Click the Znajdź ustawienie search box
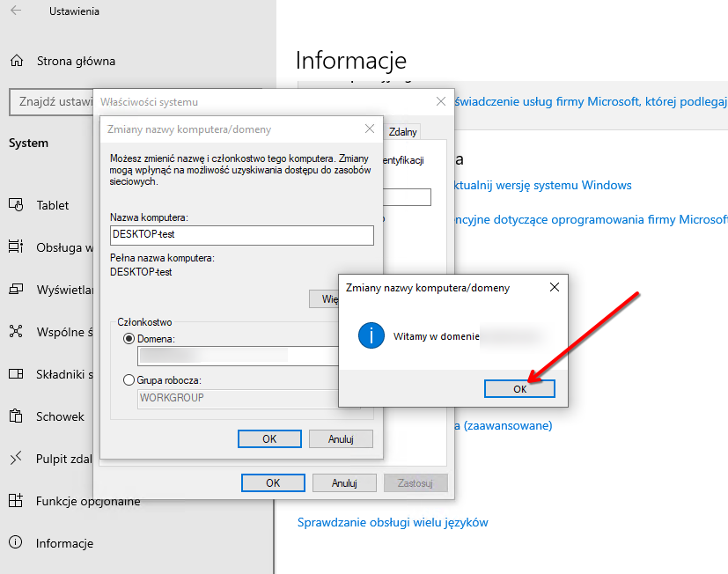 [x=51, y=102]
